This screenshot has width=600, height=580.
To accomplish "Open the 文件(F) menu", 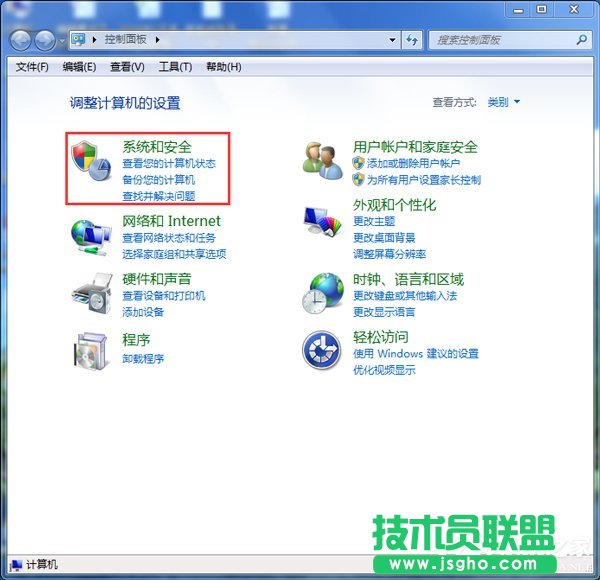I will [32, 67].
